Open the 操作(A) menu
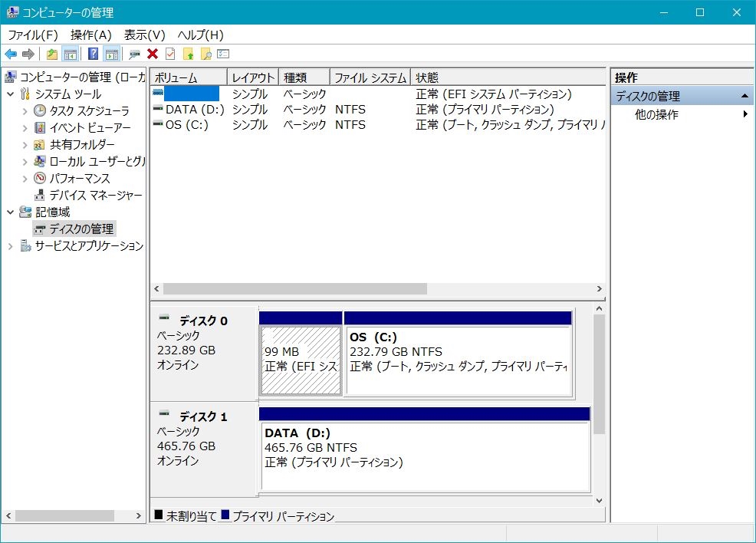Viewport: 756px width, 543px height. coord(90,35)
